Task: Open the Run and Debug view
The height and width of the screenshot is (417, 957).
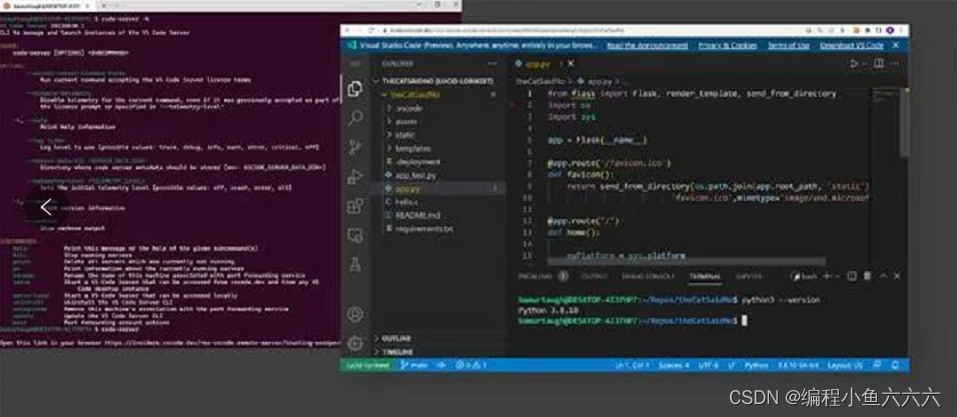Action: [x=355, y=176]
